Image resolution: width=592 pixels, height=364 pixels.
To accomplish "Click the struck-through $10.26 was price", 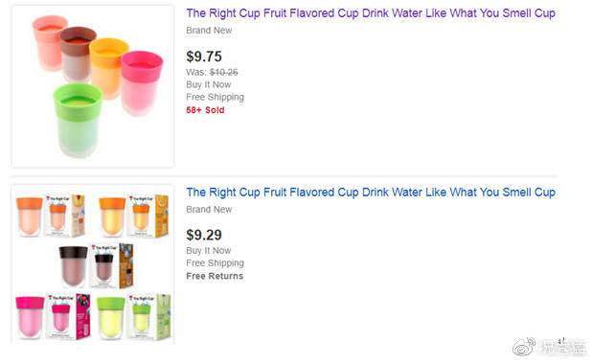I will click(224, 72).
